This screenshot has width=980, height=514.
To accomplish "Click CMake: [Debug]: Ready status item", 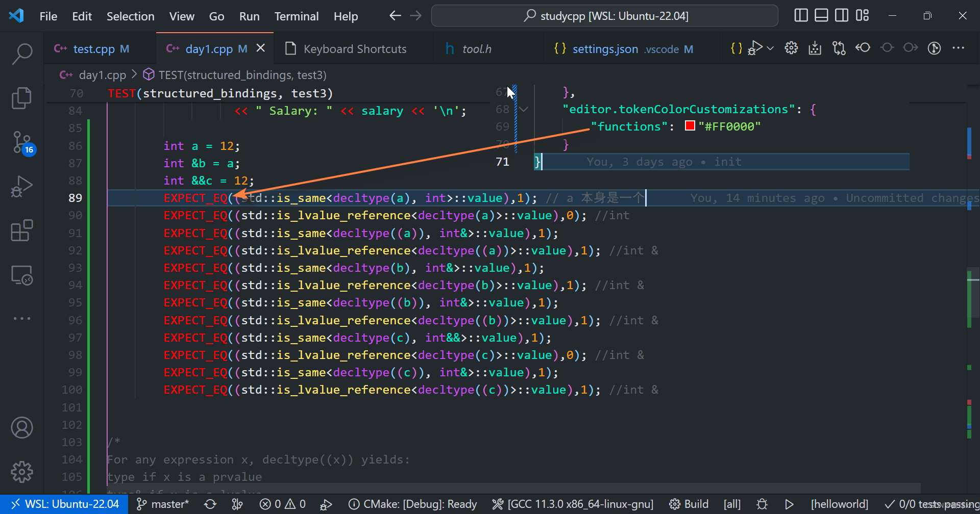I will [x=412, y=504].
